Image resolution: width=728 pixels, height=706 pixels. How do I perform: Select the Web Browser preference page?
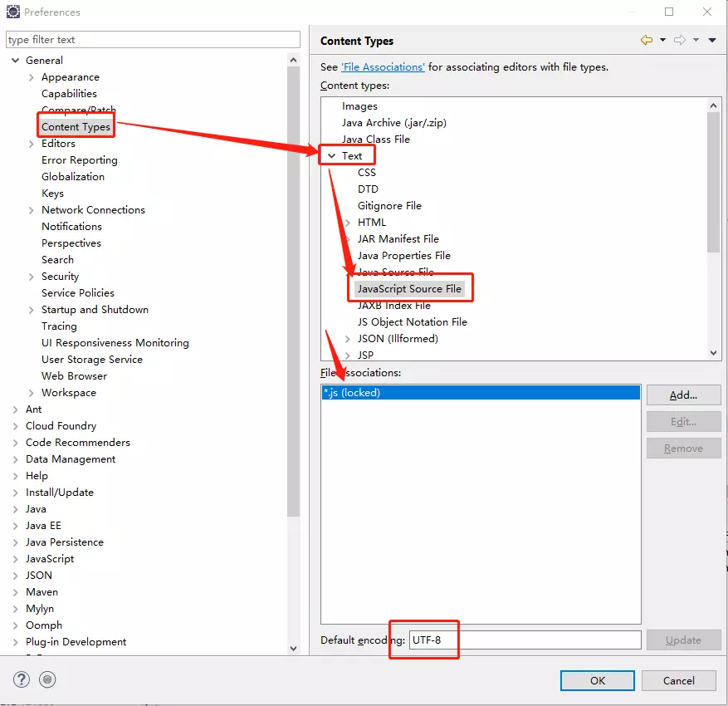pos(74,375)
